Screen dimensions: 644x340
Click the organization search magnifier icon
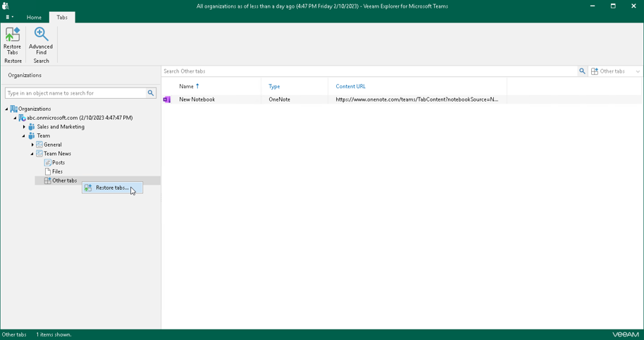151,93
